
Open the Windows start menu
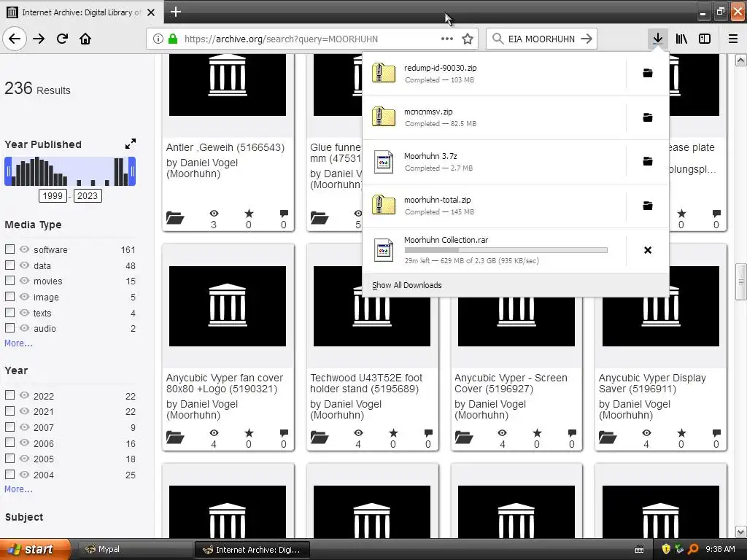[35, 549]
